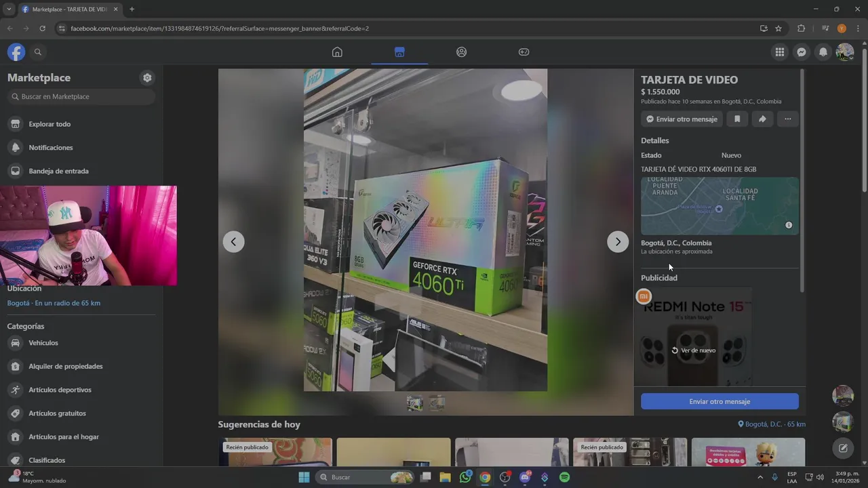Open Spotify from the taskbar
The height and width of the screenshot is (488, 868).
click(564, 477)
